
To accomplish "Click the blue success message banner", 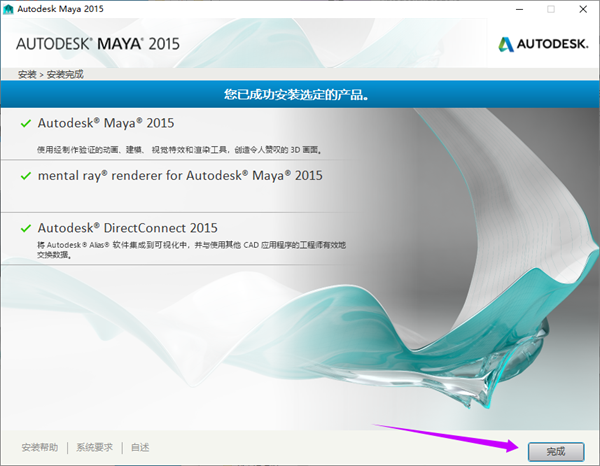I will coord(300,96).
